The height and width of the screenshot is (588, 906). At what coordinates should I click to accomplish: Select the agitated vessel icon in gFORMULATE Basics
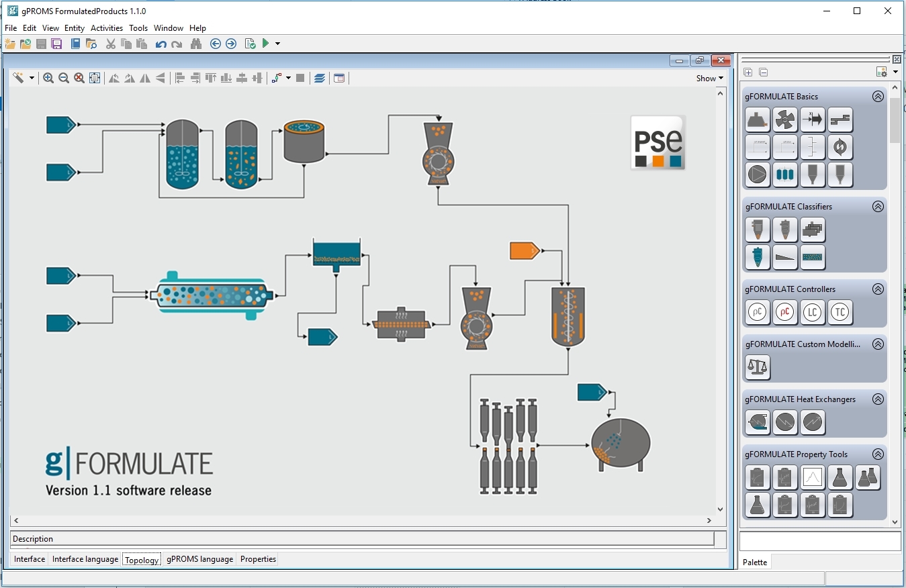click(758, 119)
